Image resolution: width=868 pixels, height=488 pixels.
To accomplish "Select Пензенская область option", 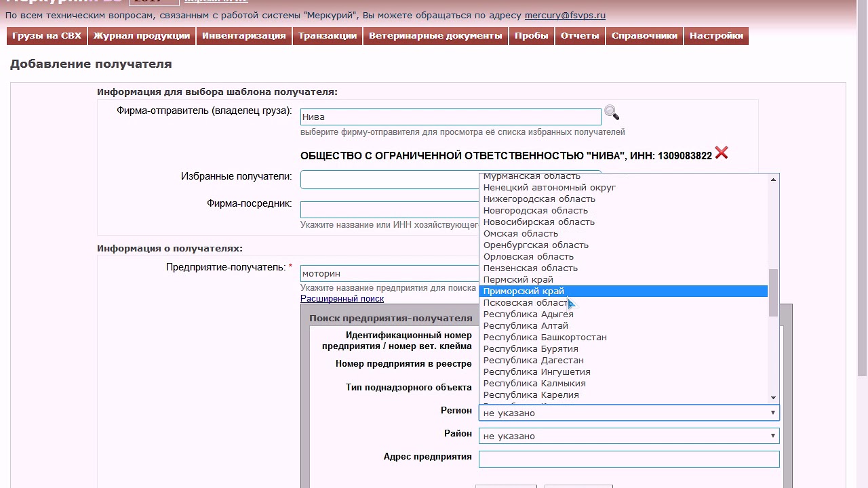I will tap(623, 268).
